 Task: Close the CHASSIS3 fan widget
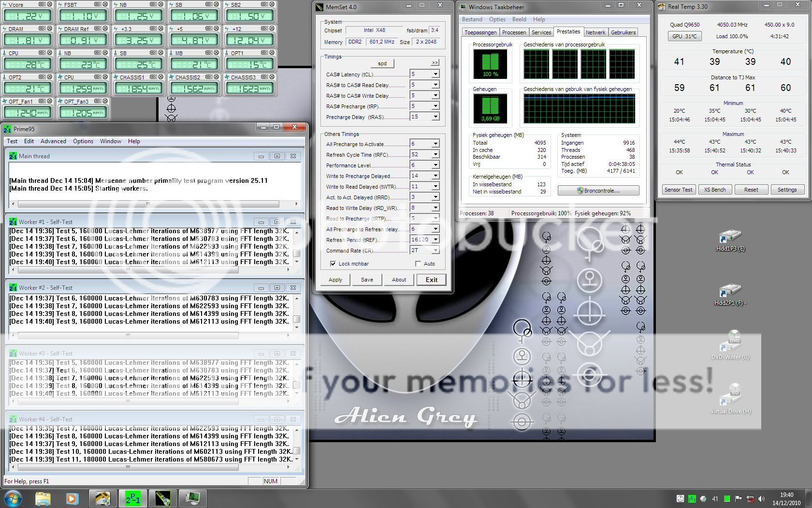pos(272,77)
